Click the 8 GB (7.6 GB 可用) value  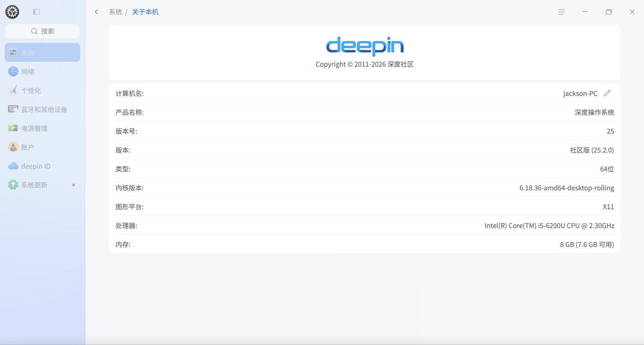pos(587,244)
